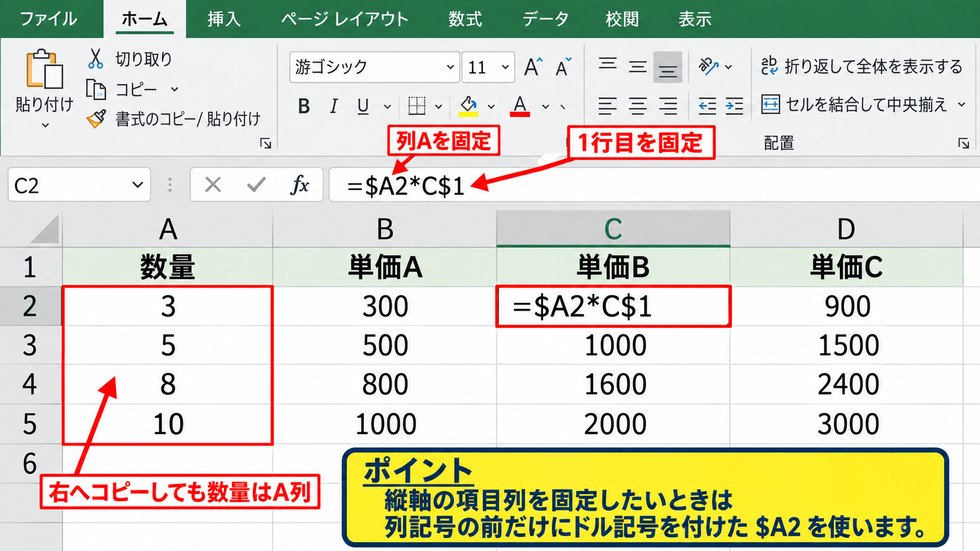
Task: Toggle bottom vertical alignment
Action: pos(668,67)
